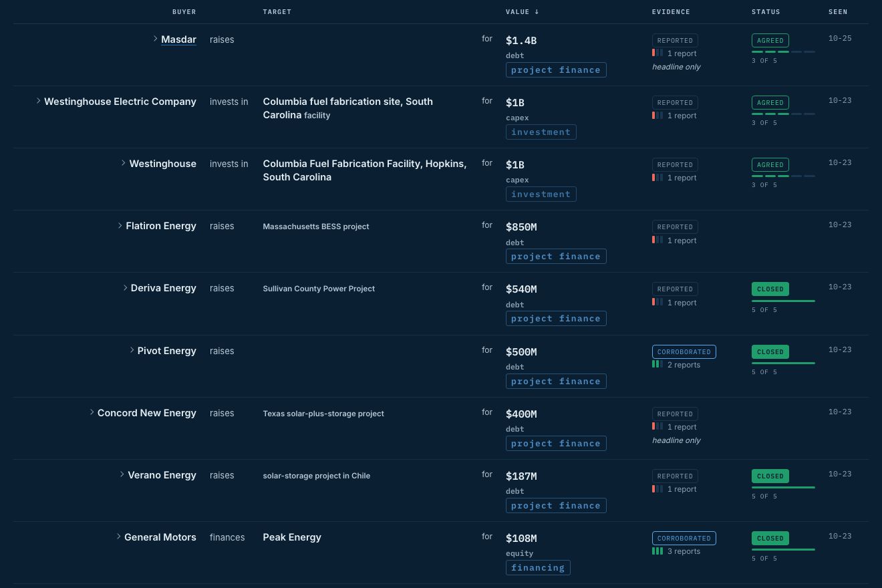Click the TARGET column header
The image size is (882, 588).
(277, 12)
